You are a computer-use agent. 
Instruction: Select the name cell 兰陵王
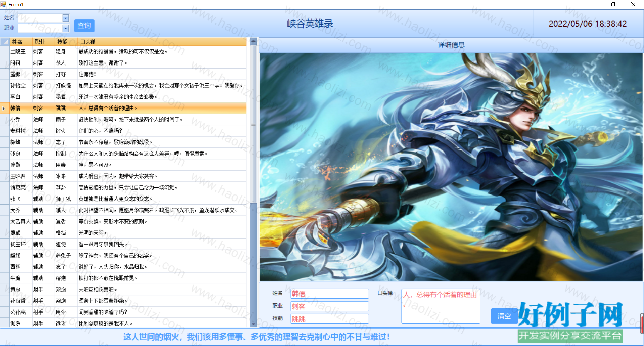(21, 51)
